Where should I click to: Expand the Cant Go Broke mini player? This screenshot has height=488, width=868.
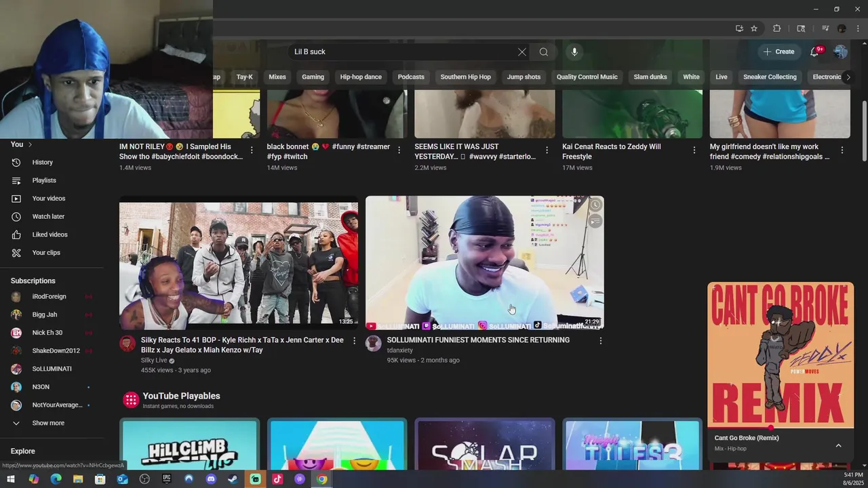[x=838, y=445]
